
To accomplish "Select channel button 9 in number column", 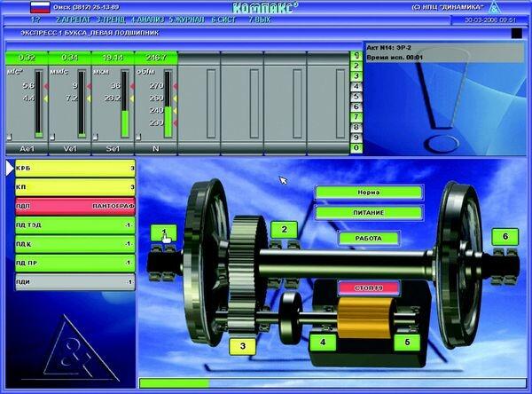I will coord(356,138).
